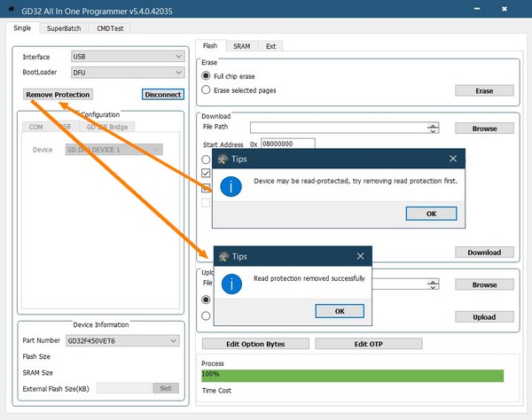Click OK in the read-protected warning dialog
Screen dimensions: 532x420
pos(431,214)
